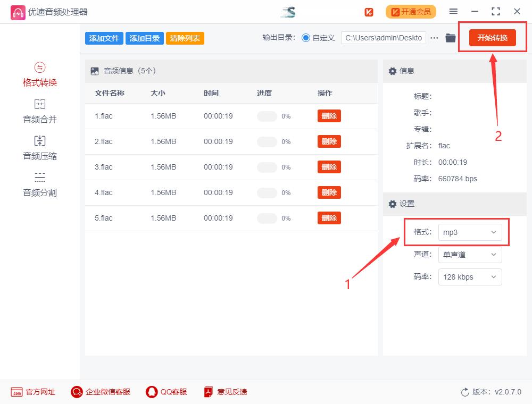
Task: Click the 开通会员 membership button
Action: [411, 11]
